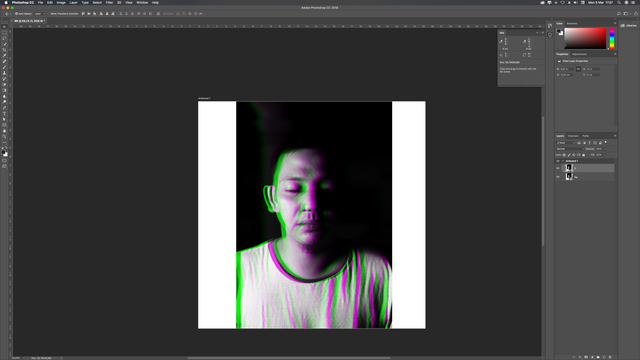
Task: Select the Dodge tool
Action: tap(4, 102)
